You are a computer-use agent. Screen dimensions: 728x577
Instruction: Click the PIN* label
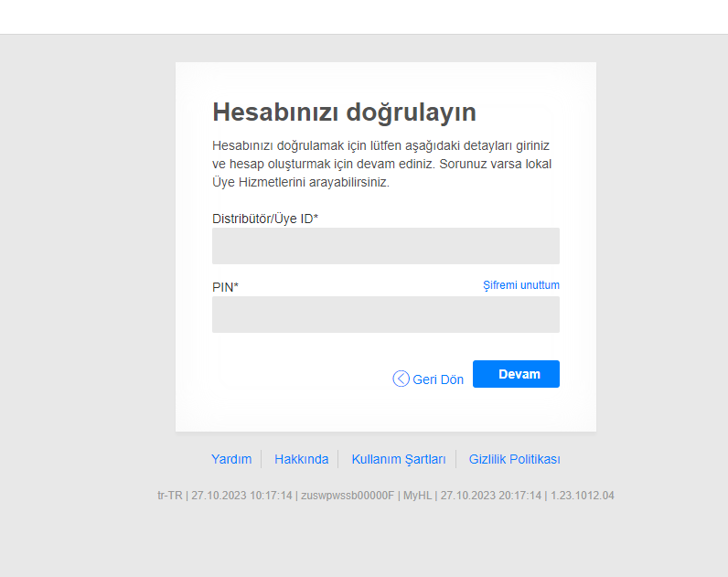click(x=225, y=287)
